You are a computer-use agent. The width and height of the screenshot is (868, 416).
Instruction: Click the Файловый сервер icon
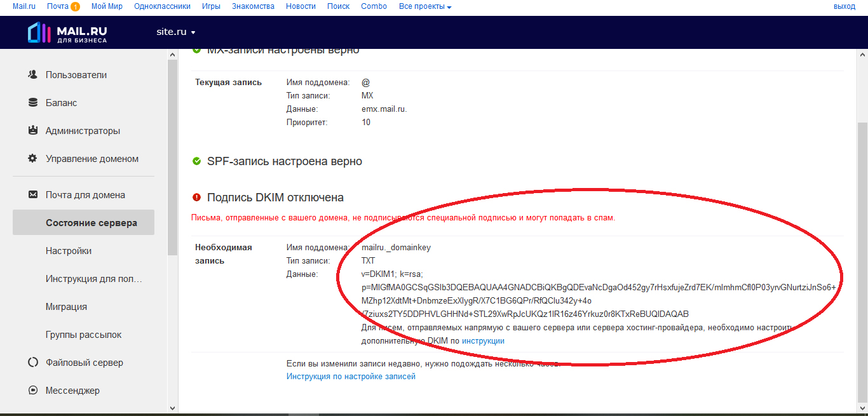[x=33, y=363]
